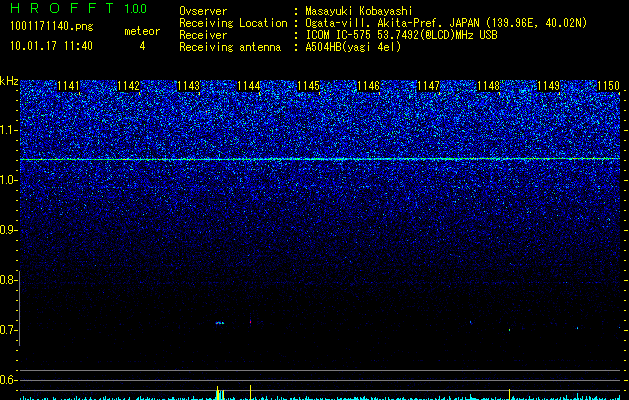Click the 1141 time marker

[x=69, y=86]
